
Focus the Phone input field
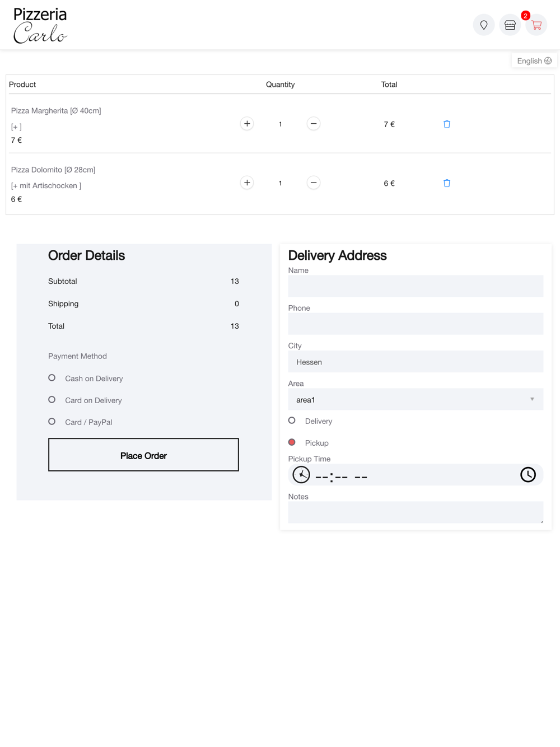click(416, 324)
